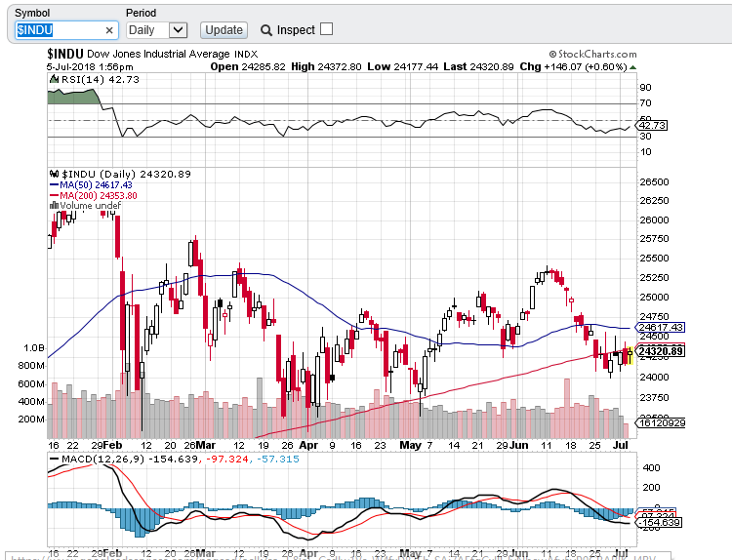Click the MACD(12,26,9) legend line marker
732x560 pixels.
click(x=54, y=460)
